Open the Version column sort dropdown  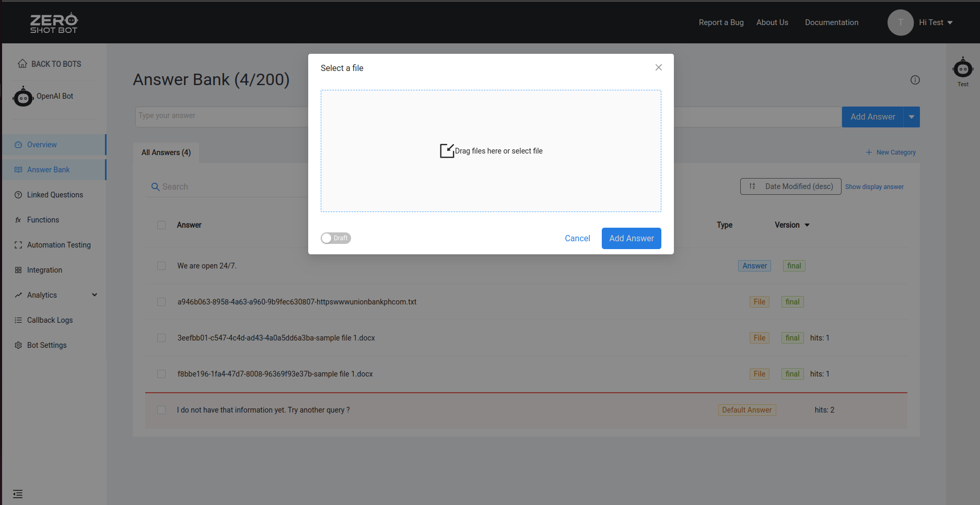coord(807,225)
